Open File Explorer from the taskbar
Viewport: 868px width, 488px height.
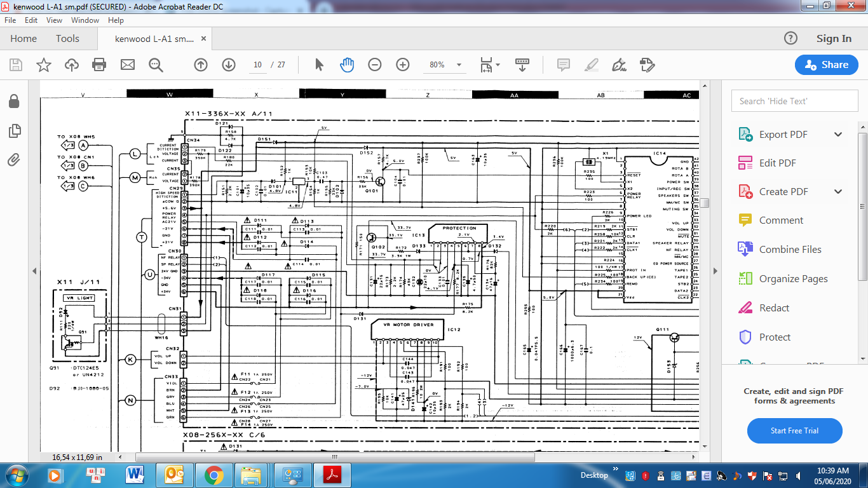pyautogui.click(x=252, y=475)
